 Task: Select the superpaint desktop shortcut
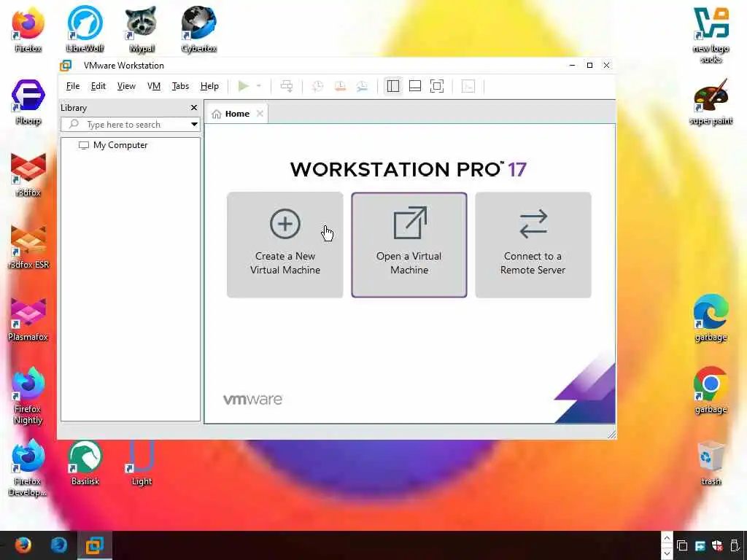click(711, 102)
